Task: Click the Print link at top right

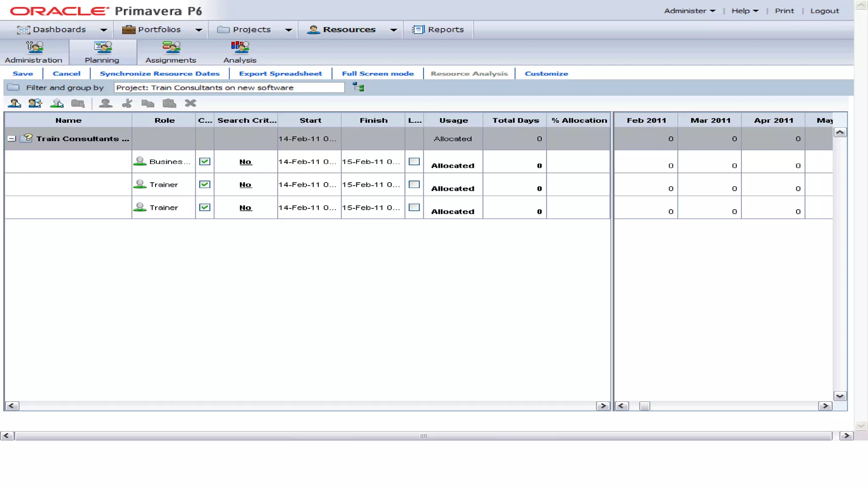Action: tap(785, 11)
